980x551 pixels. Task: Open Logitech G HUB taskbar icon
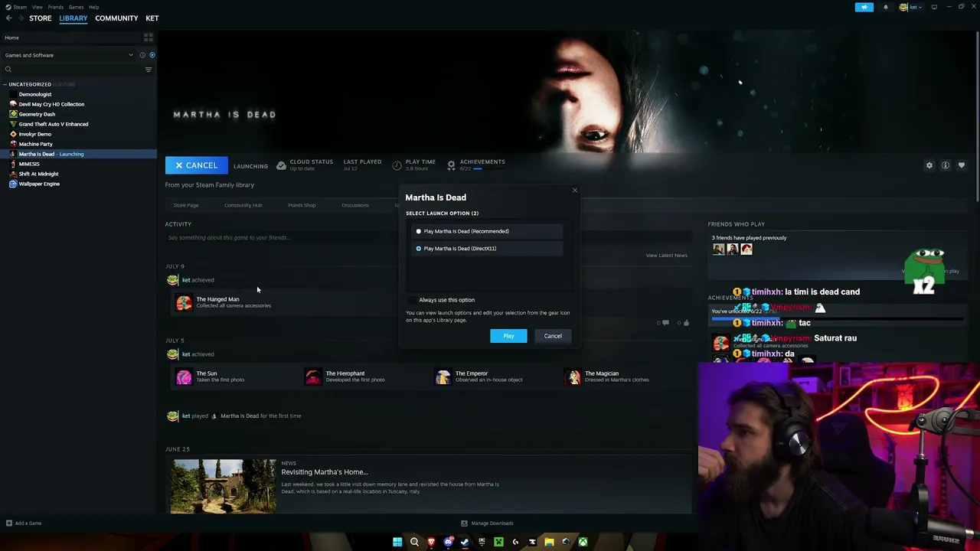[x=515, y=542]
